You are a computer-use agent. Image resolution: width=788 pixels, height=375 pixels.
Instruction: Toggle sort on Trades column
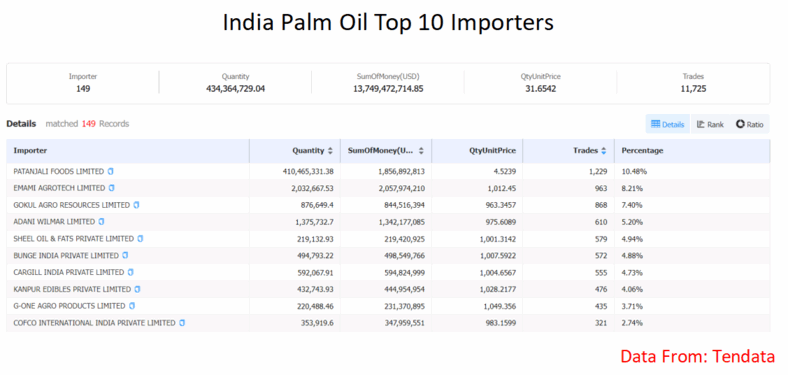pyautogui.click(x=604, y=150)
